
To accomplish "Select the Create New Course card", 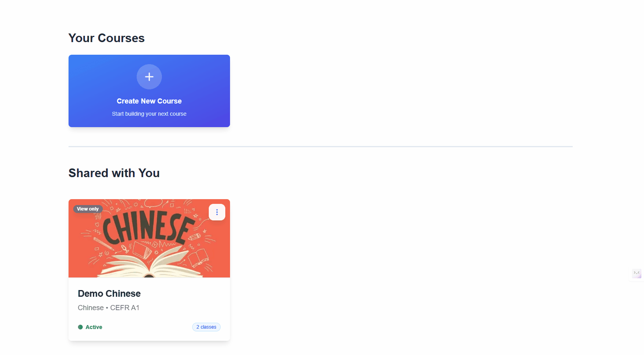I will [x=149, y=91].
